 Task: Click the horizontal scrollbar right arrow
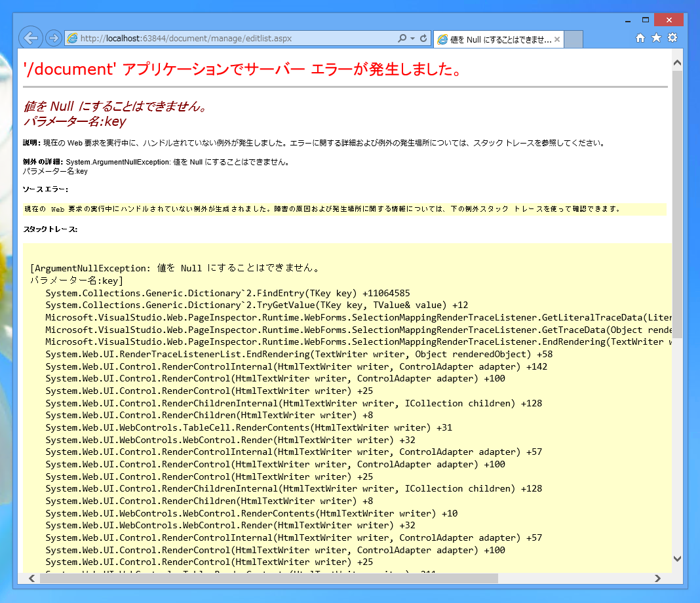pyautogui.click(x=658, y=579)
